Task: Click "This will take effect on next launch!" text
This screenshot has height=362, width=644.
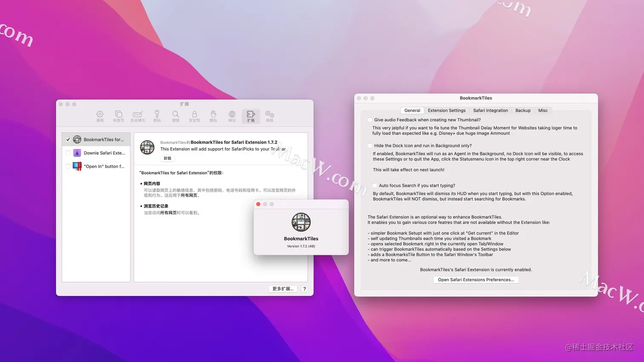Action: [408, 170]
